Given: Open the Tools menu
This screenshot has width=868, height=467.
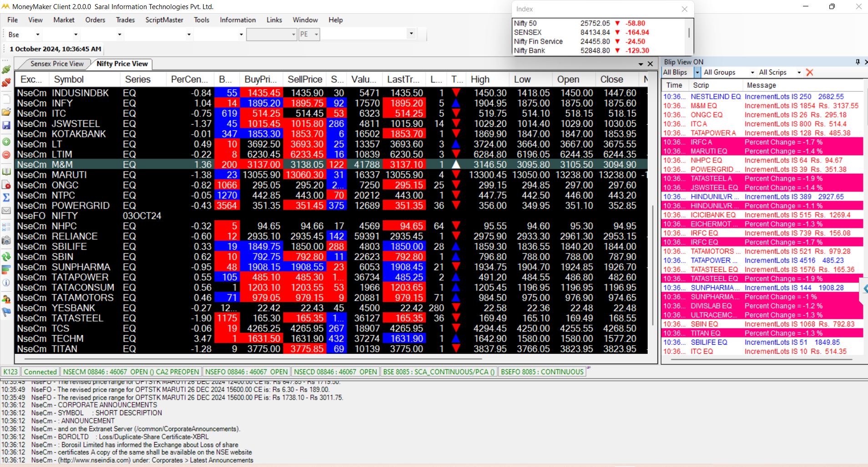Looking at the screenshot, I should click(202, 20).
